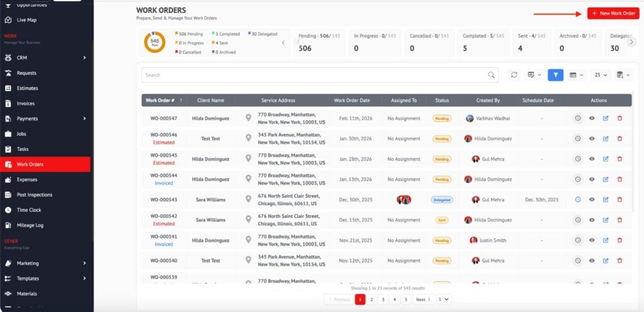This screenshot has width=644, height=312.
Task: Select the Completed 5 status card
Action: point(484,43)
